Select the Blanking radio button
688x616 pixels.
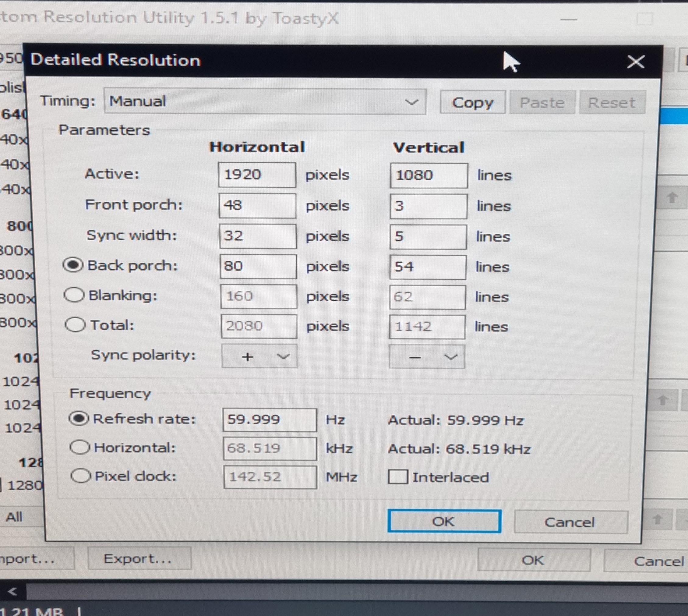click(x=74, y=295)
